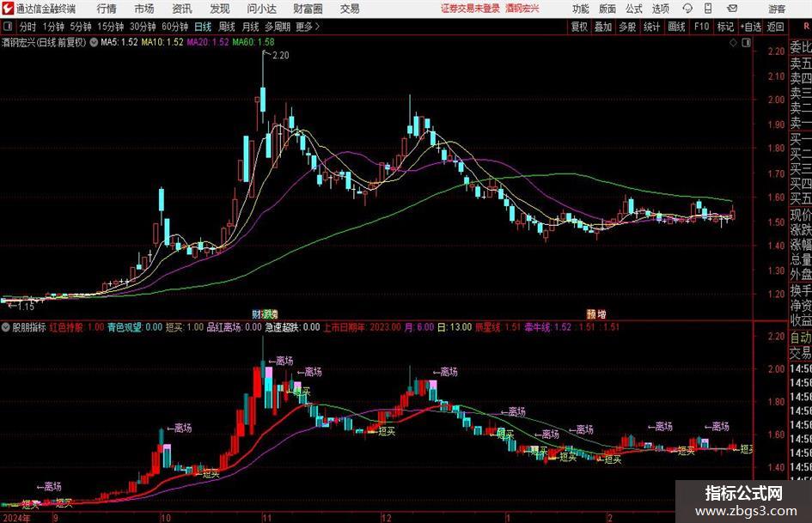This screenshot has height=523, width=812.
Task: Expand 更多 period options
Action: pos(308,27)
